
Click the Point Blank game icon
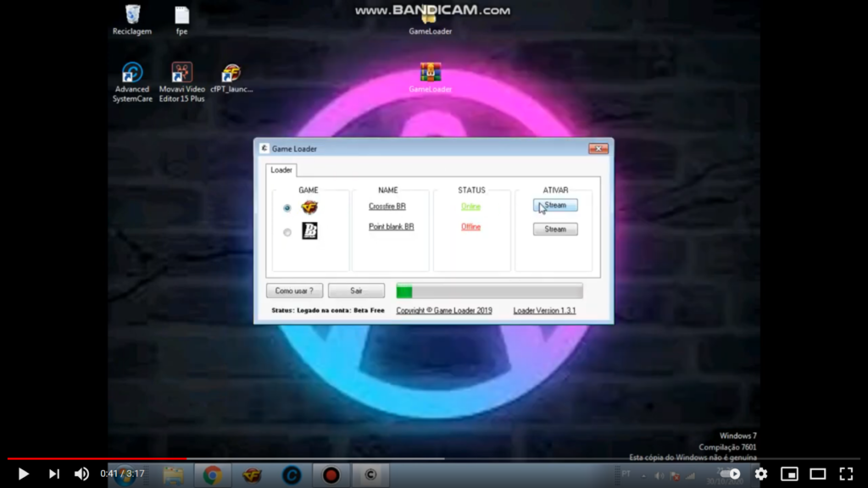(x=309, y=230)
